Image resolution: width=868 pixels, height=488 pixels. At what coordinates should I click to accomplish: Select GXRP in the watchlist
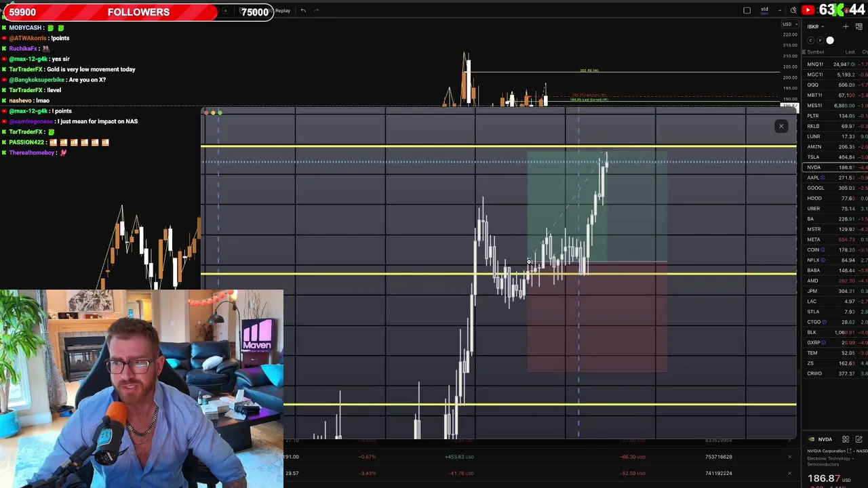click(x=835, y=342)
